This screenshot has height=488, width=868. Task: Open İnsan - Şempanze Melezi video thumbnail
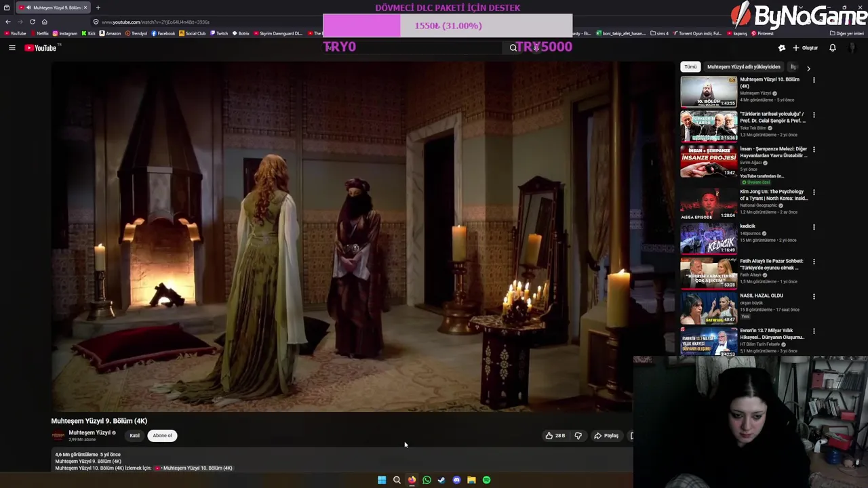709,161
